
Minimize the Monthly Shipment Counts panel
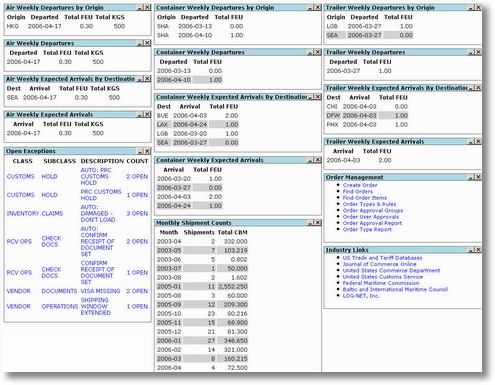[x=311, y=223]
